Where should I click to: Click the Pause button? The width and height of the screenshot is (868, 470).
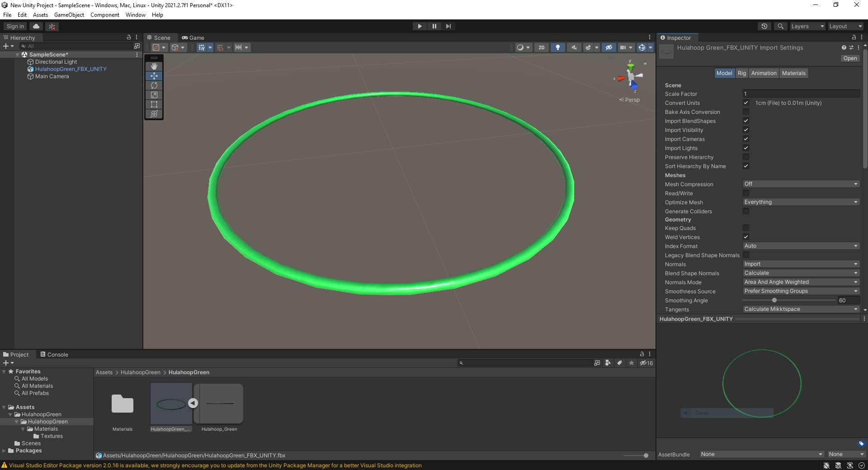coord(434,26)
